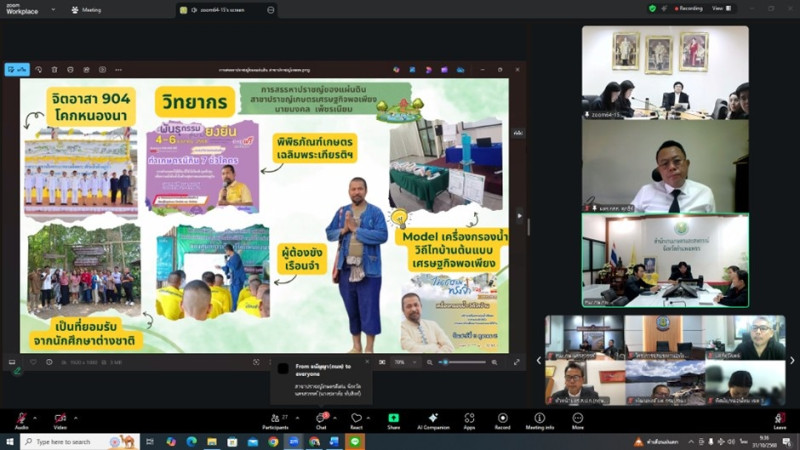Click the Leave meeting button
The width and height of the screenshot is (800, 450).
tap(779, 419)
